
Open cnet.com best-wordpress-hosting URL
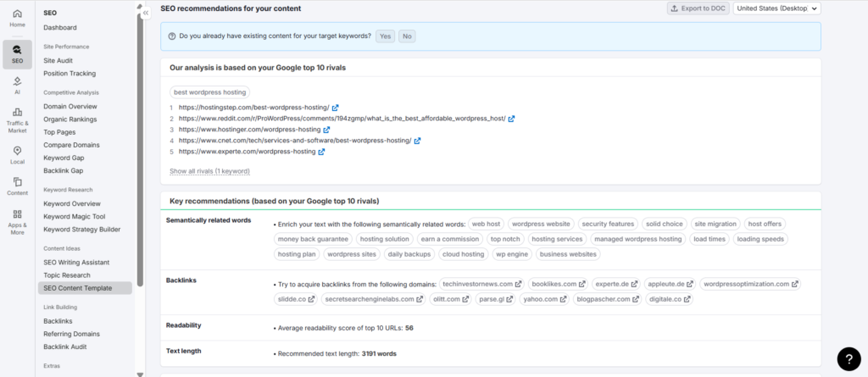click(295, 141)
